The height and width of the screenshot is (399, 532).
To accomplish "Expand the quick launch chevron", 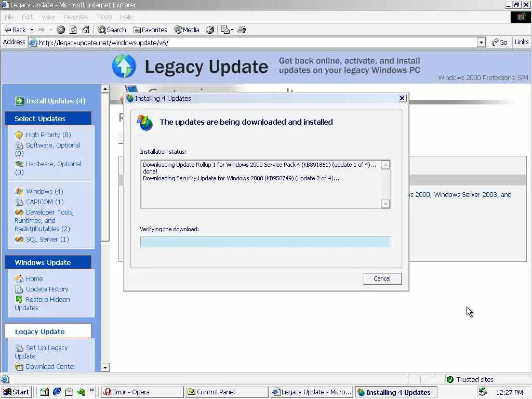I will pos(92,391).
